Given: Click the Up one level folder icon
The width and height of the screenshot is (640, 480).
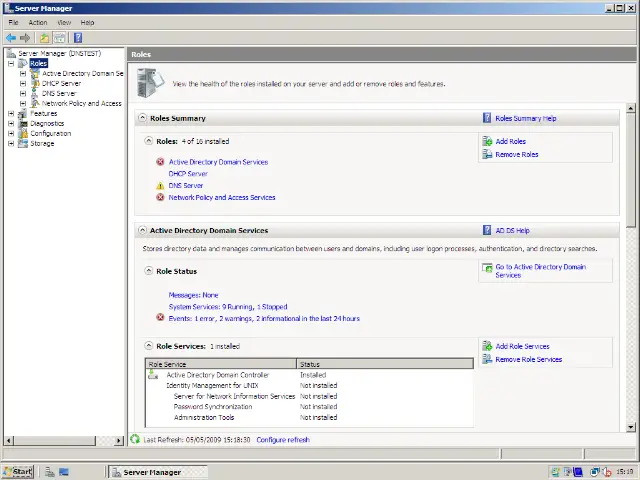Looking at the screenshot, I should pyautogui.click(x=44, y=38).
